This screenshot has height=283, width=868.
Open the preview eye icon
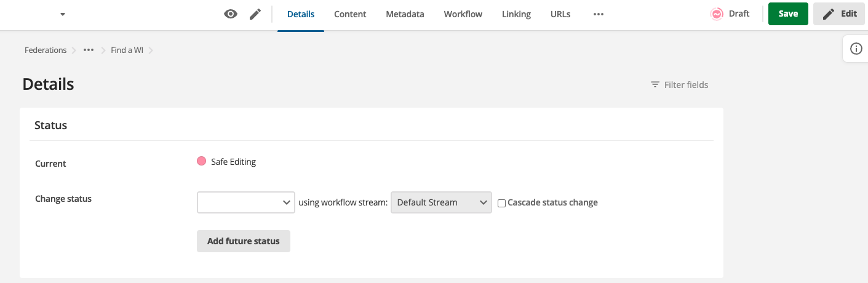(231, 14)
